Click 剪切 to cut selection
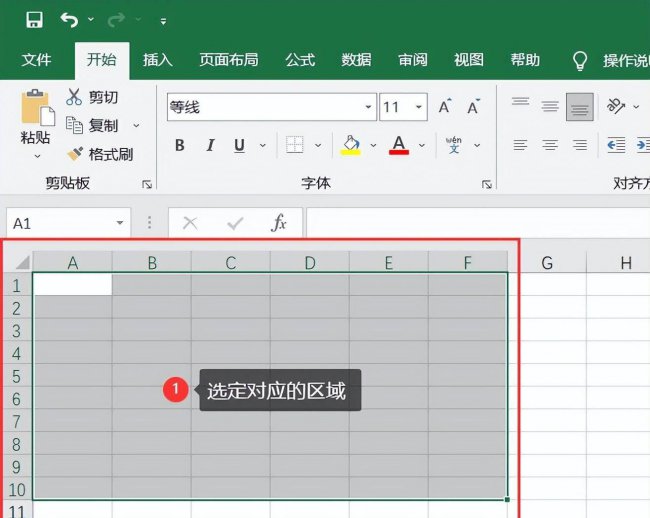This screenshot has width=650, height=518. tap(92, 97)
